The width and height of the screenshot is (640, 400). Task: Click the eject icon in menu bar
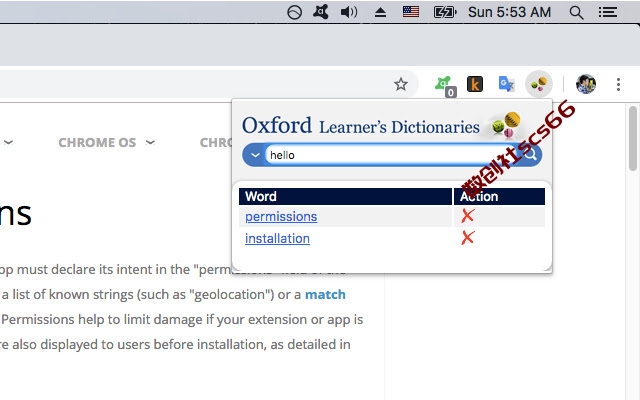[x=380, y=12]
